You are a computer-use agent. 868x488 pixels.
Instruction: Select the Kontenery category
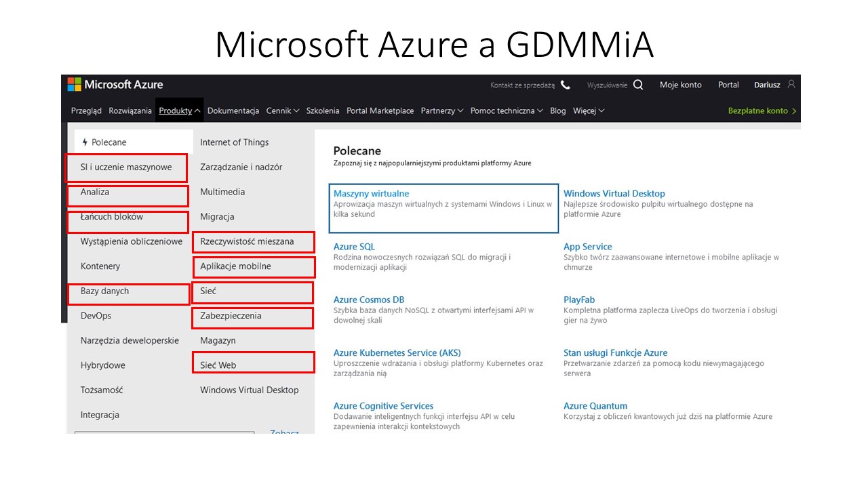[x=100, y=266]
